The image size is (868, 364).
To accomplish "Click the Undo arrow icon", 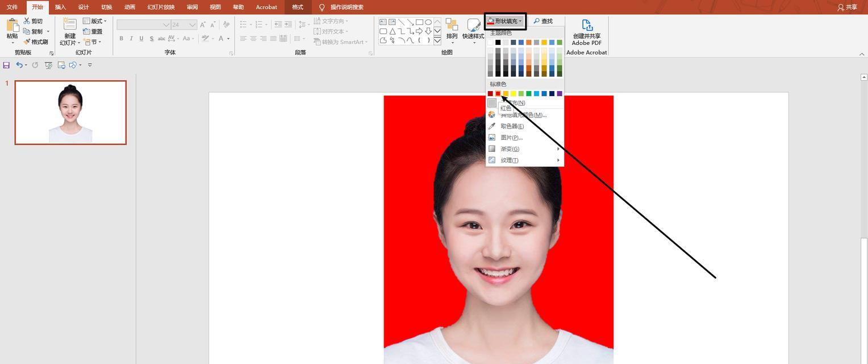I will pos(19,65).
